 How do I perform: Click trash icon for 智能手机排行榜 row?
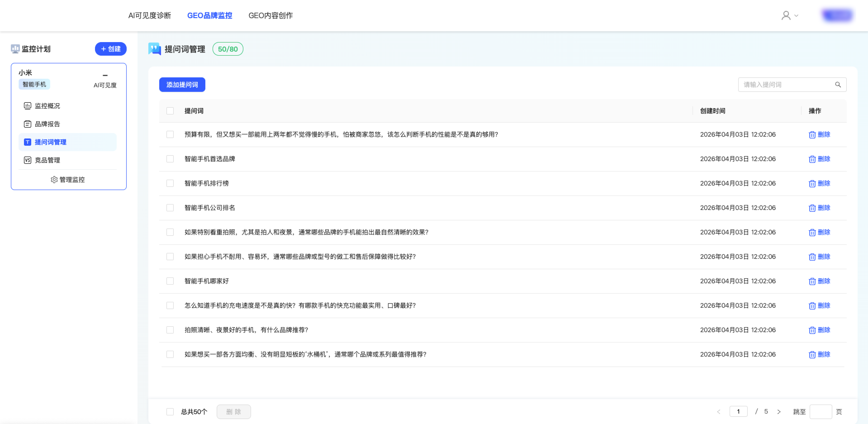812,183
